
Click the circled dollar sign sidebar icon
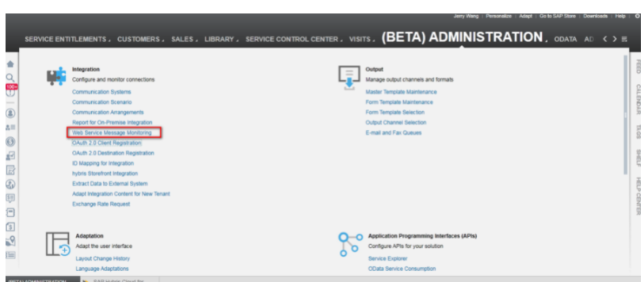pyautogui.click(x=10, y=142)
